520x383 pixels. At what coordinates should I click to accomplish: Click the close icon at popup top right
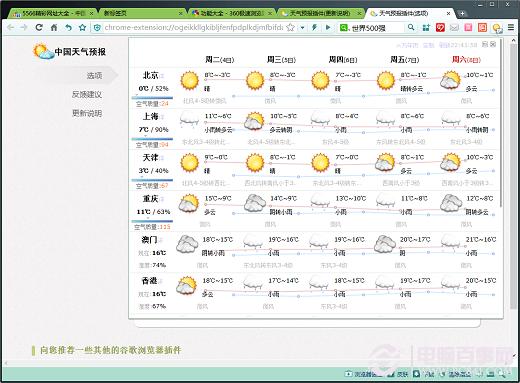(x=493, y=44)
